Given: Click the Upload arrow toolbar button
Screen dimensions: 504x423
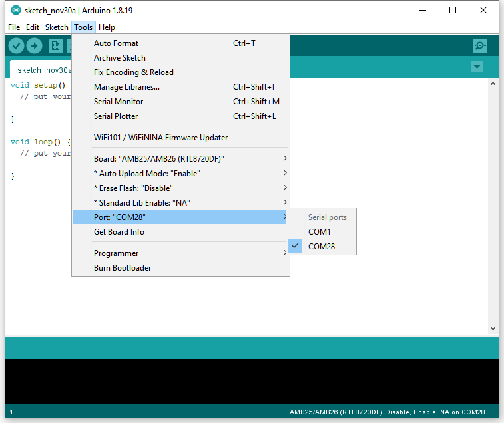Looking at the screenshot, I should click(34, 46).
